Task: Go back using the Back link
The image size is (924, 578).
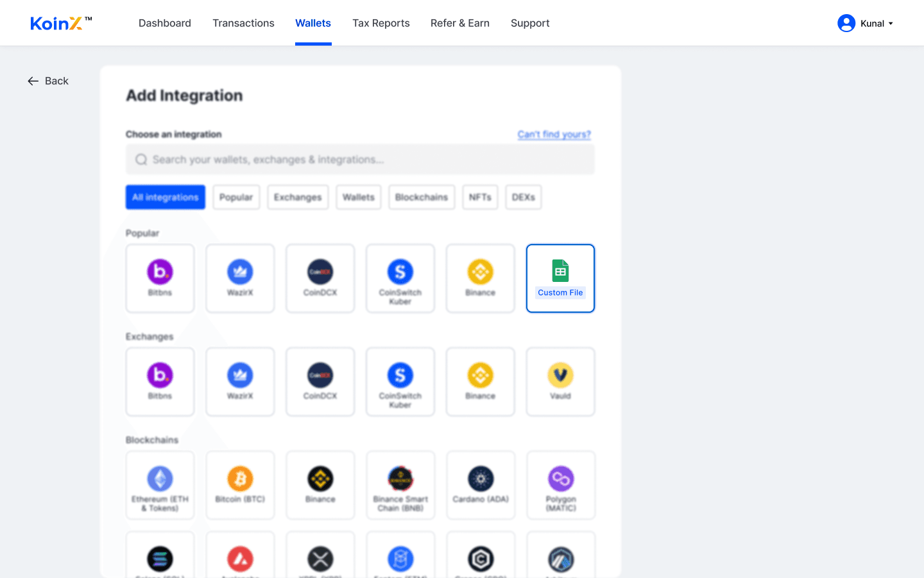Action: pyautogui.click(x=48, y=81)
